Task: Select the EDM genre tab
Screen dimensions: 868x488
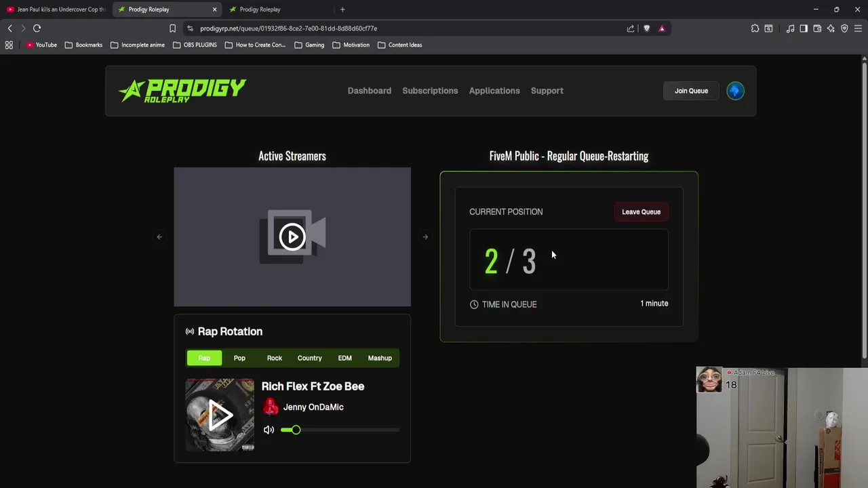Action: pyautogui.click(x=345, y=358)
